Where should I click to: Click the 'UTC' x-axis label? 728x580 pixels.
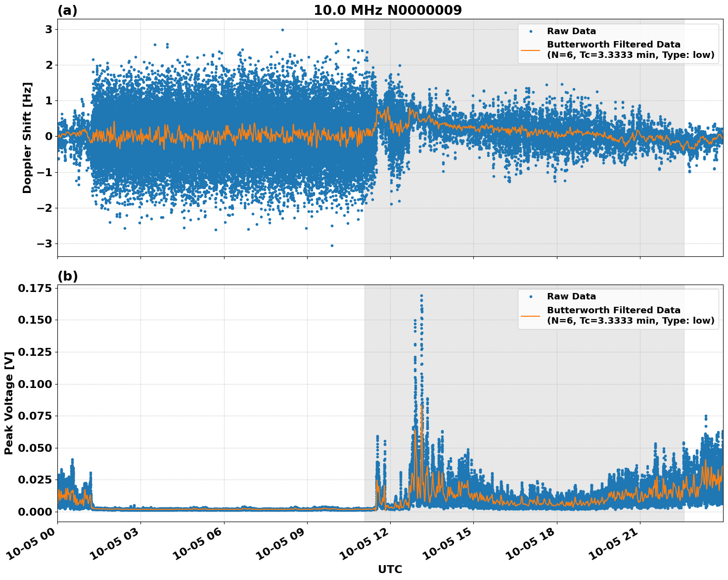[x=390, y=569]
